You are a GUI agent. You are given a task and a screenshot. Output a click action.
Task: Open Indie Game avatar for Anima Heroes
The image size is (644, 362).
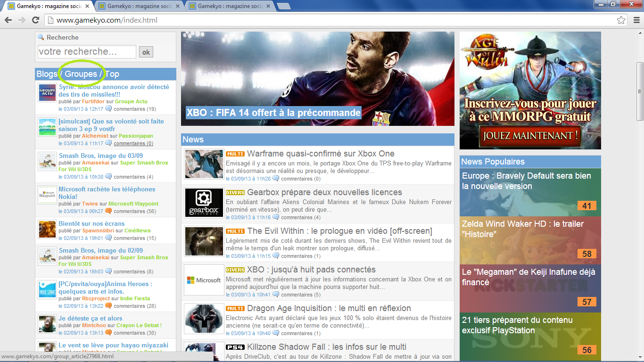[48, 289]
